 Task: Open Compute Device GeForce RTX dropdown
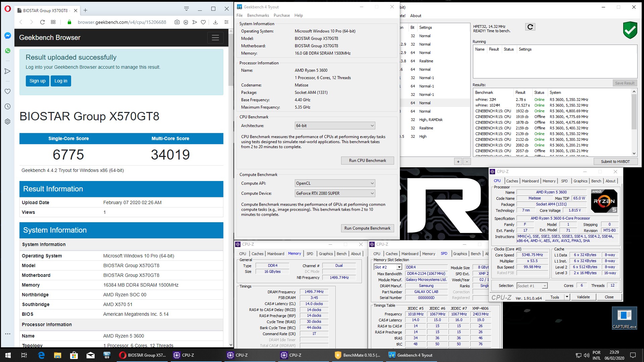(335, 193)
